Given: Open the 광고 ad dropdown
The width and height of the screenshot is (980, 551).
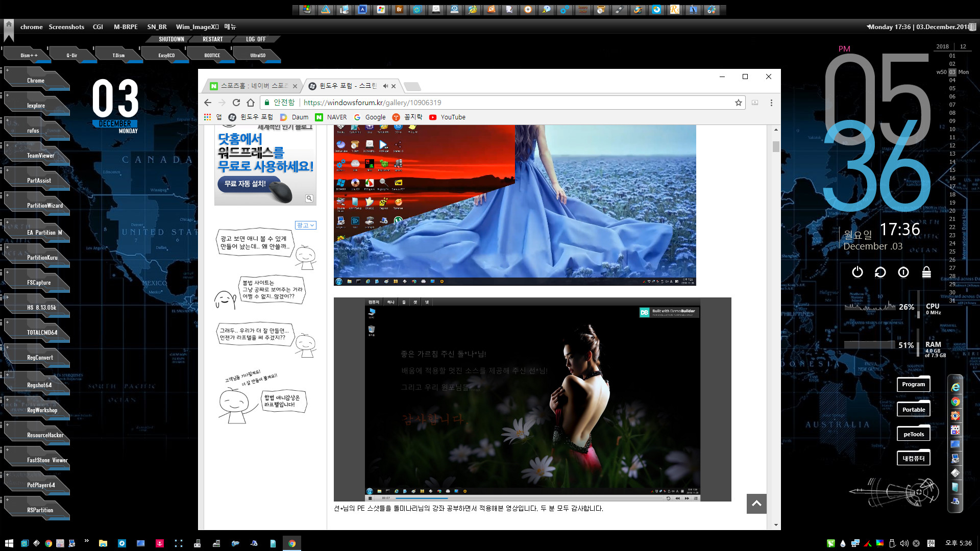Looking at the screenshot, I should pyautogui.click(x=306, y=225).
